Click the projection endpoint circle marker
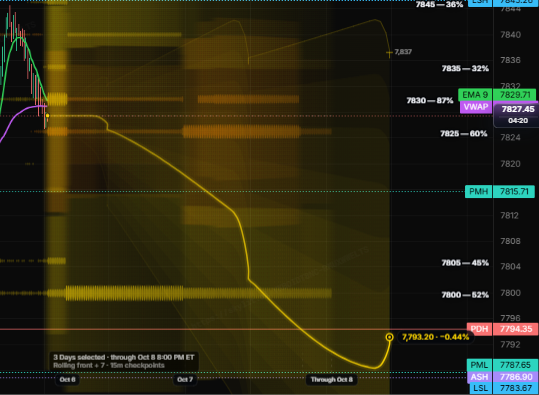 point(389,337)
